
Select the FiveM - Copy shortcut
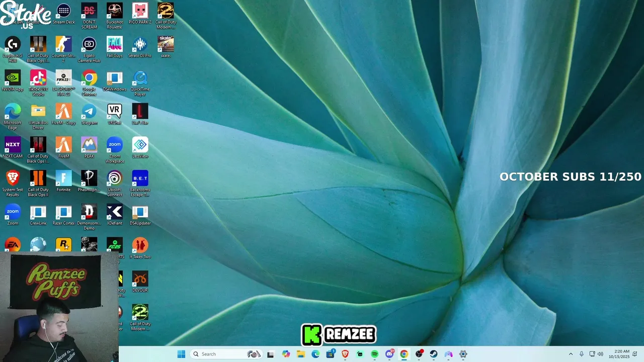[x=63, y=114]
